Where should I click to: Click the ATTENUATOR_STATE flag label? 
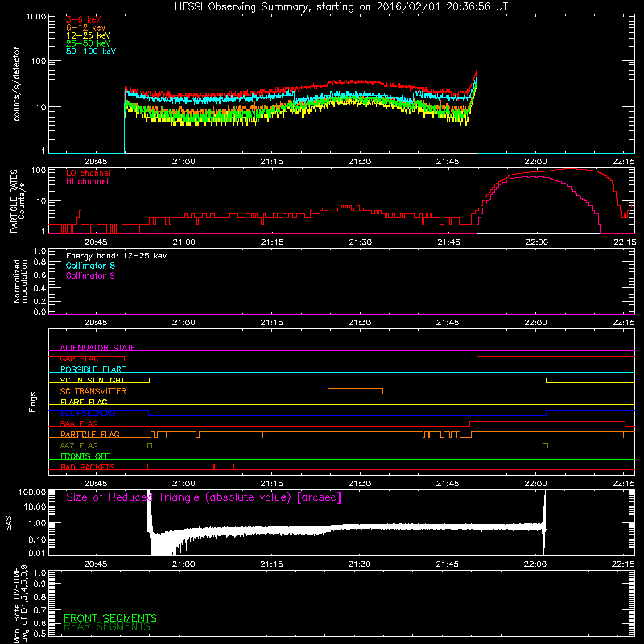point(97,348)
